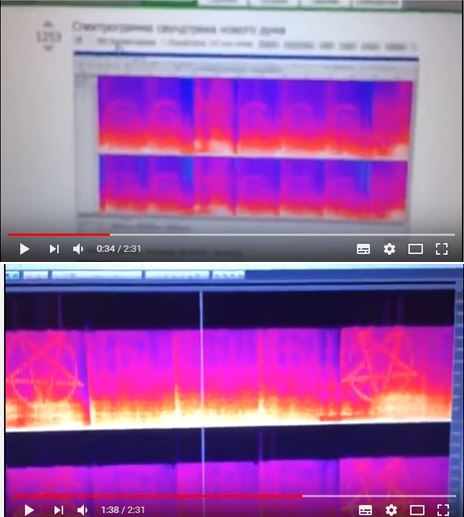Mute the volume in the 1:38 player
The image size is (464, 517).
82,510
